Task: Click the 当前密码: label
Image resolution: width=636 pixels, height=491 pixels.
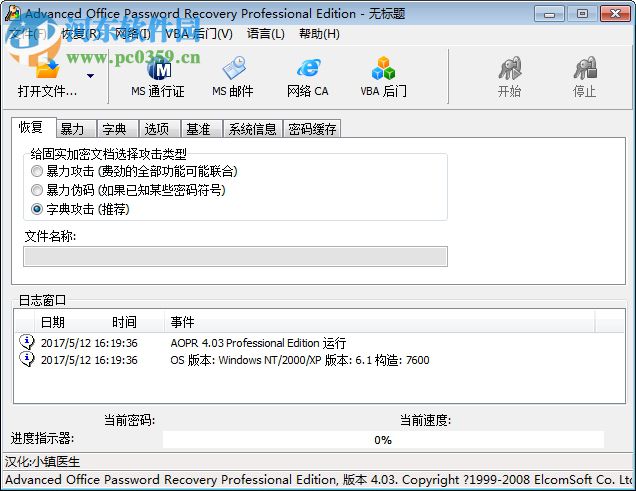Action: coord(129,420)
